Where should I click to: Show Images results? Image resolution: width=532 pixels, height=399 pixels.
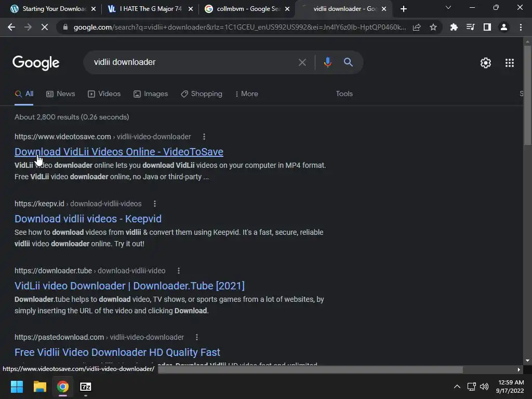151,94
